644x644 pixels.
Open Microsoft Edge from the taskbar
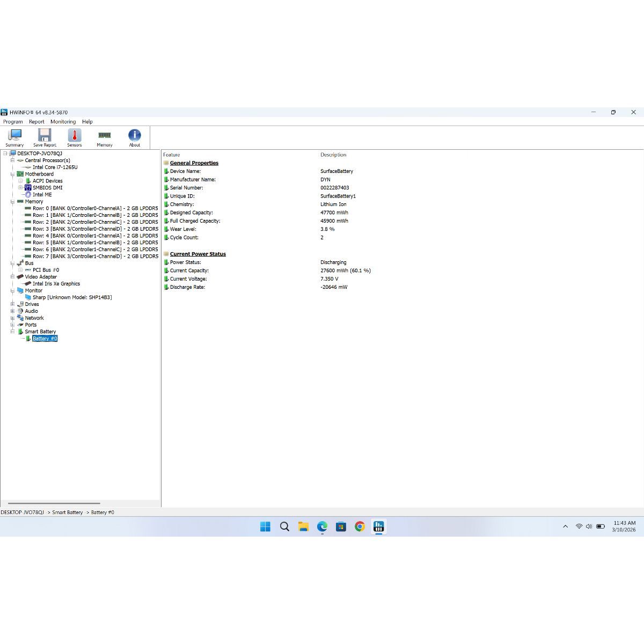322,526
